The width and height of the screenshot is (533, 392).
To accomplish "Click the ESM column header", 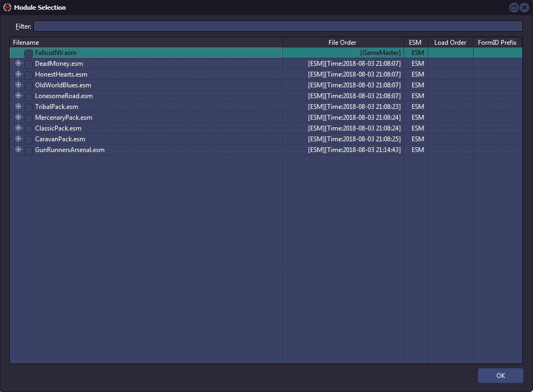I will click(x=416, y=43).
